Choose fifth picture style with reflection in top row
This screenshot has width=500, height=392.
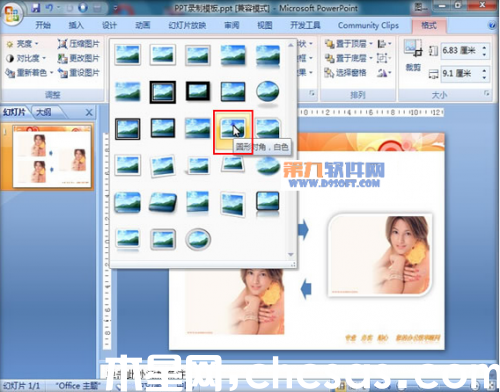(268, 56)
